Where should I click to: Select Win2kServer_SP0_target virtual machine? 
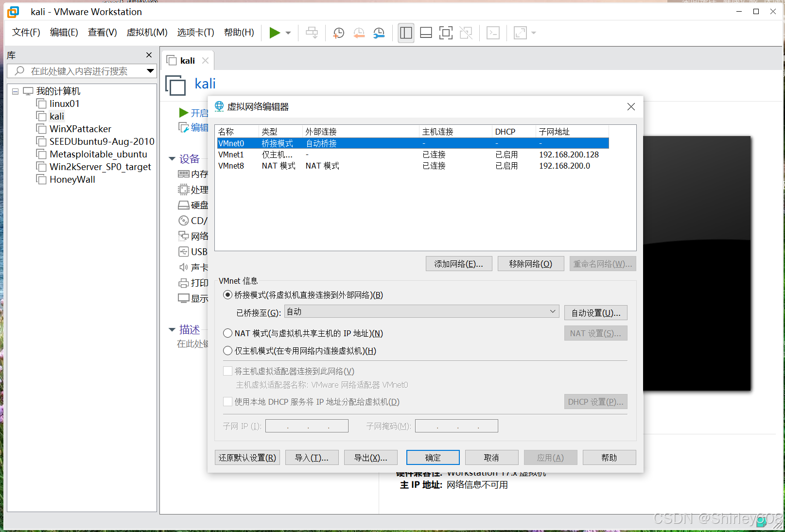pos(100,167)
